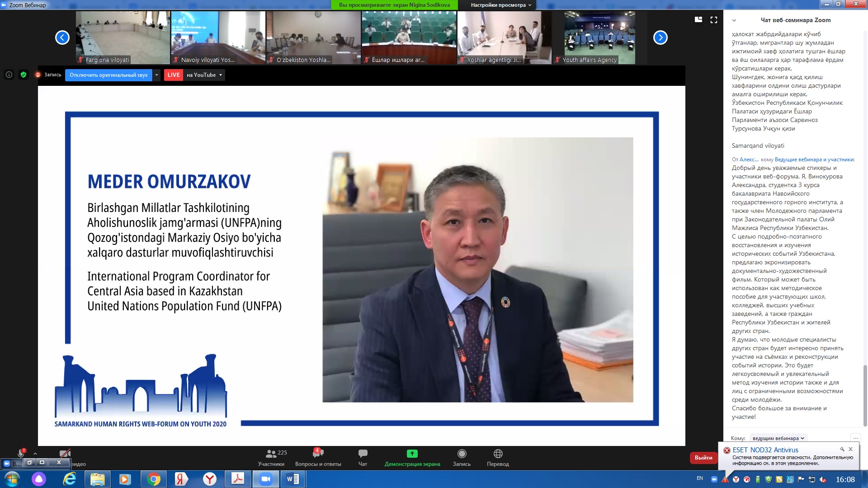Toggle the EN input language indicator

700,479
